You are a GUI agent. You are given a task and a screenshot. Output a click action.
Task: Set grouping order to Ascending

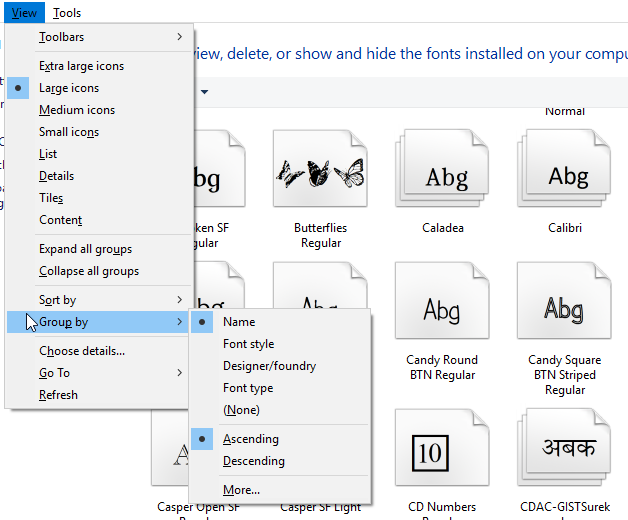pos(280,439)
